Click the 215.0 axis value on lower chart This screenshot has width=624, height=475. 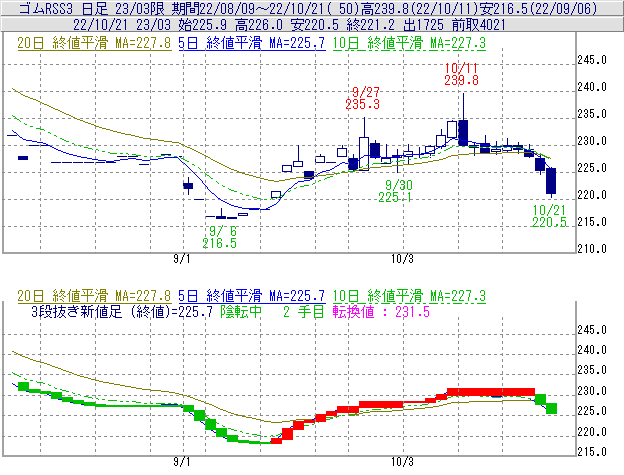click(x=592, y=452)
